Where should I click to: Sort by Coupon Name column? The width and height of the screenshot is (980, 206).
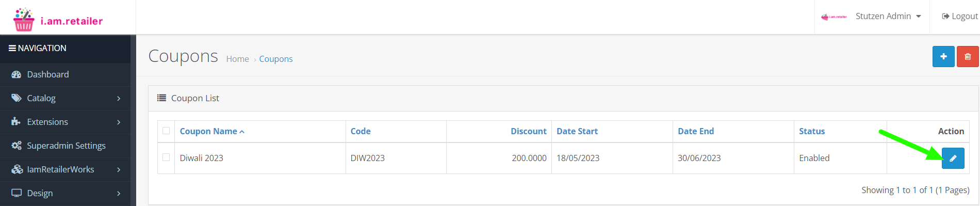[212, 131]
